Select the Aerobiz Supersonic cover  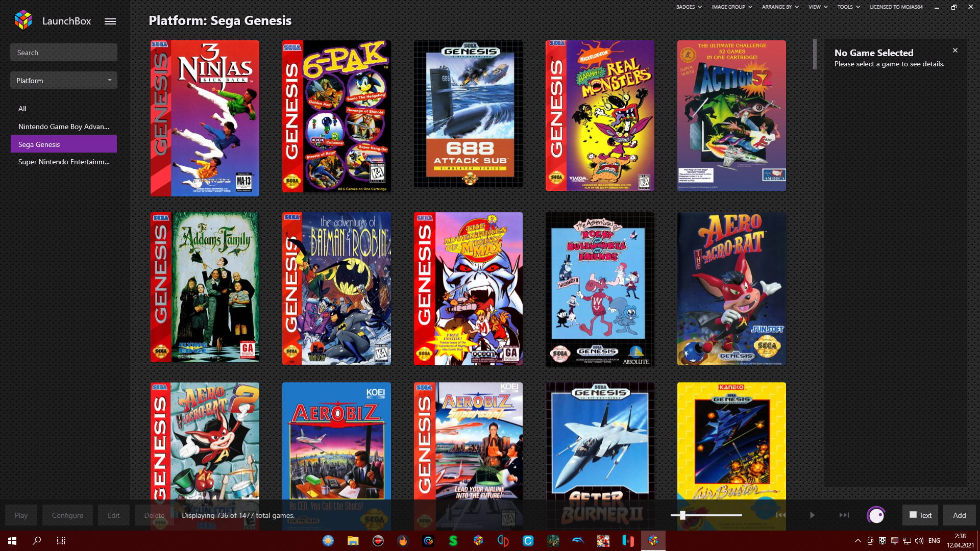468,441
